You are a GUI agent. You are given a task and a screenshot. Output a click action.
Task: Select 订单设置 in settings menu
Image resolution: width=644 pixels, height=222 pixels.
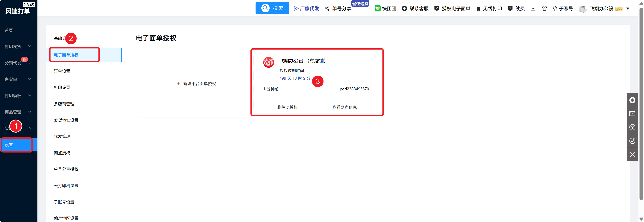click(62, 71)
